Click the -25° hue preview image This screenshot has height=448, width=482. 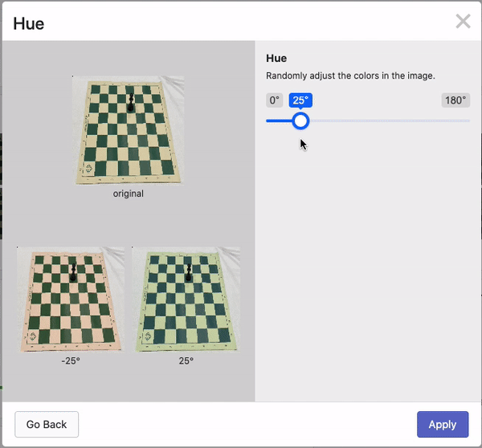click(x=71, y=299)
